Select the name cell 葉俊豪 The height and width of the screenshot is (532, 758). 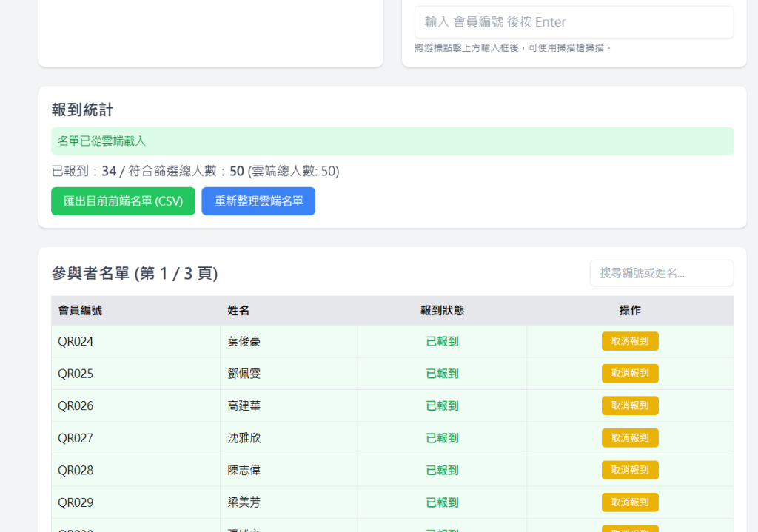(x=244, y=342)
